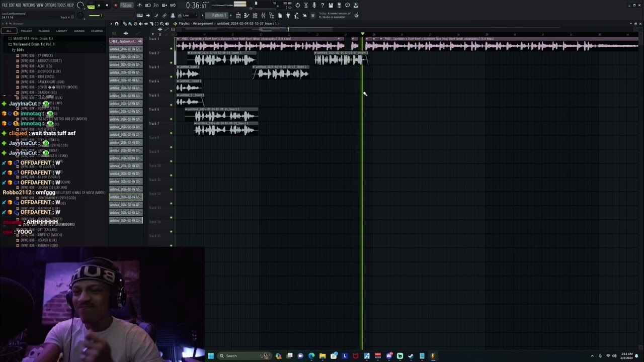Collapse the 808s folder
The image size is (644, 362).
[x=18, y=50]
